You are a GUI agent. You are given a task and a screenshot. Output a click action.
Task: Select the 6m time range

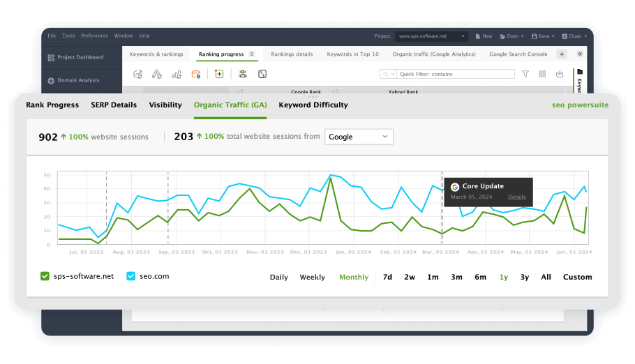[480, 277]
